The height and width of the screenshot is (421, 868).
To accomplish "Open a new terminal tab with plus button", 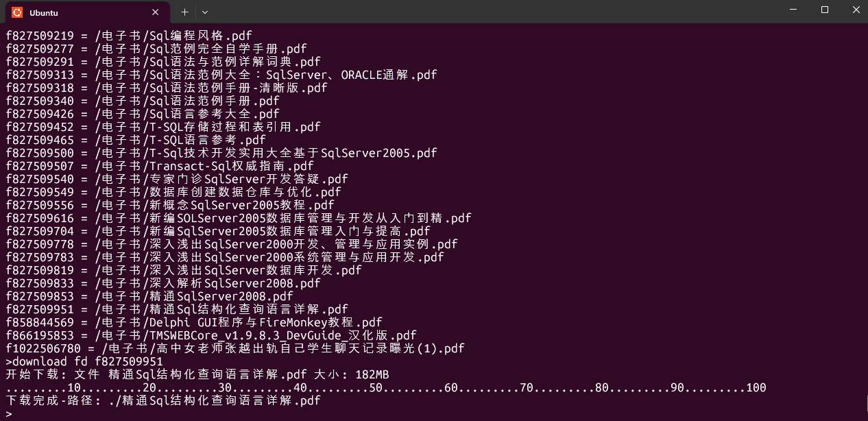I will (184, 12).
